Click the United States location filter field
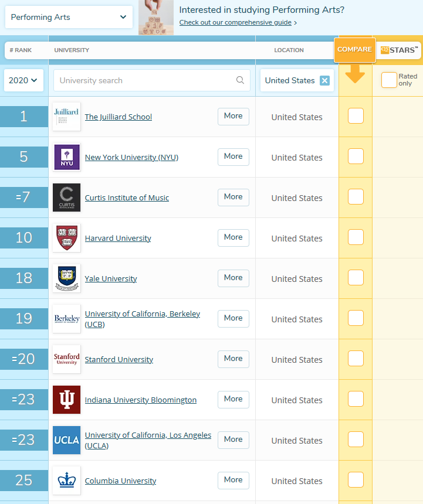423x504 pixels. click(x=297, y=80)
